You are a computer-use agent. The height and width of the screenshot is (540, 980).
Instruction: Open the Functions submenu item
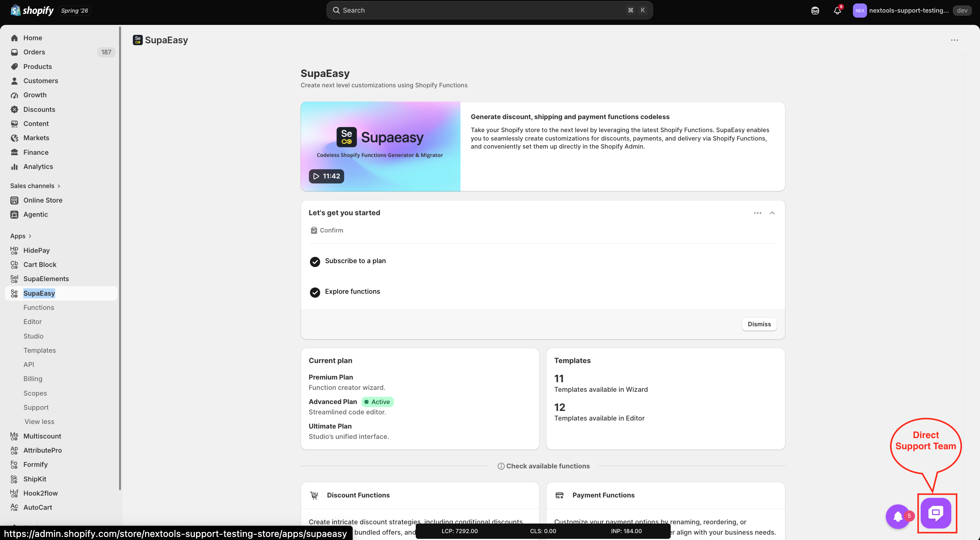[x=39, y=308]
